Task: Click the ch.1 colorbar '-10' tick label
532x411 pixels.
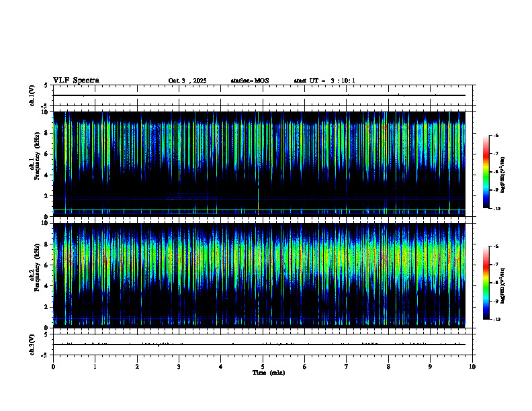Action: pyautogui.click(x=496, y=208)
